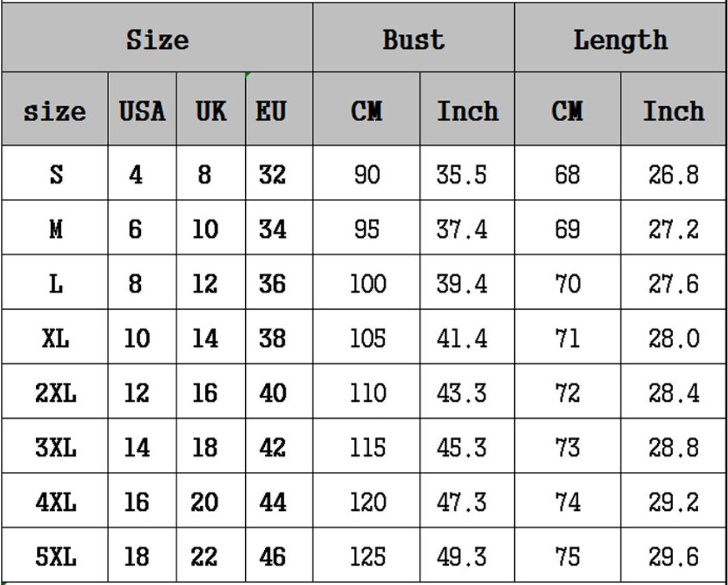Select the Bust header cell
The width and height of the screenshot is (728, 585).
[413, 39]
